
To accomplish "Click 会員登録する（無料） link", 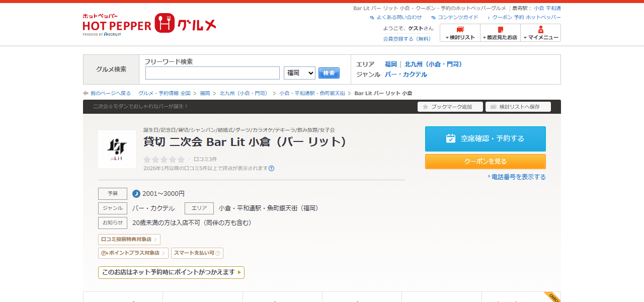I will [x=407, y=39].
